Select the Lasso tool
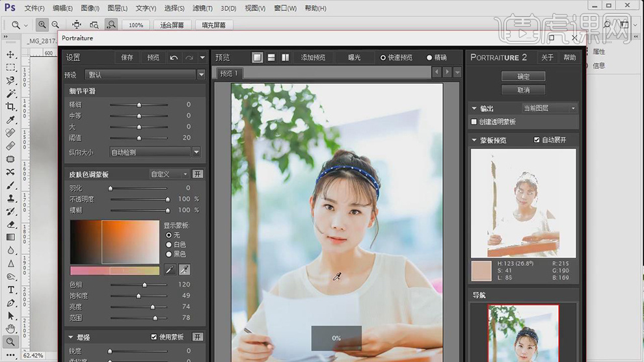The height and width of the screenshot is (362, 644). (10, 81)
